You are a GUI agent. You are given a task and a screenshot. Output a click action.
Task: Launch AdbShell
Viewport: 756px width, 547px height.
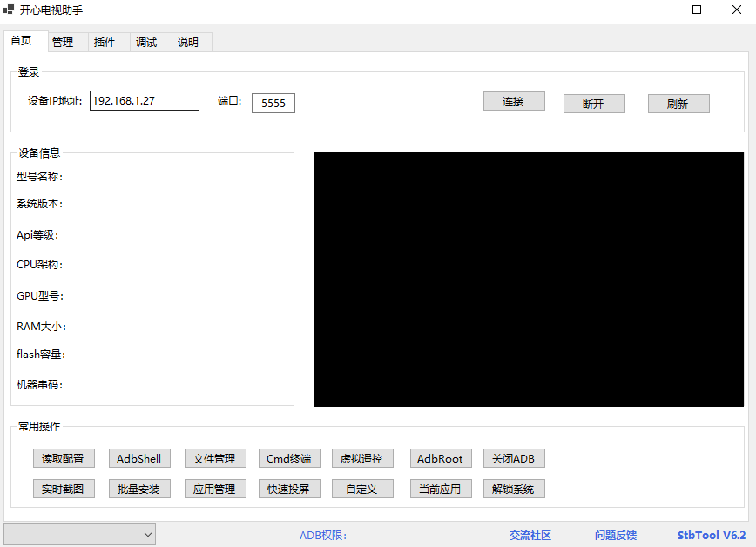139,458
